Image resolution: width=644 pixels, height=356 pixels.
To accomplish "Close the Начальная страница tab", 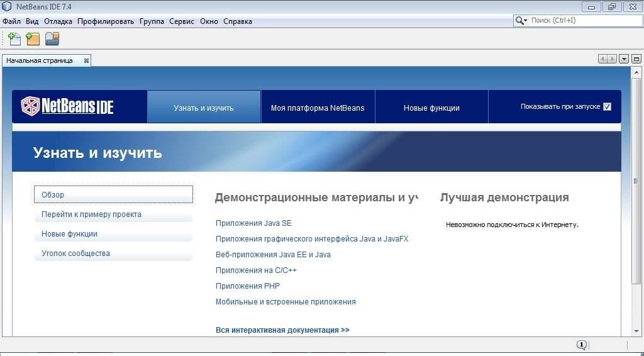I will click(86, 60).
